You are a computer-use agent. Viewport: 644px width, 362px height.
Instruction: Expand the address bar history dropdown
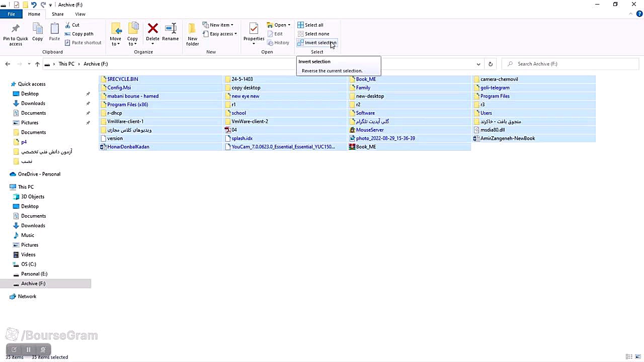[x=478, y=64]
